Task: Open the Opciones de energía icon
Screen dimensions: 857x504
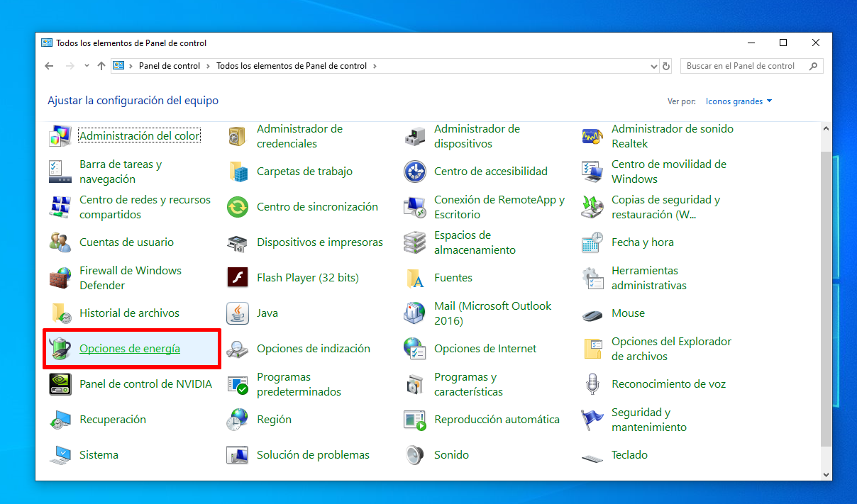Action: point(60,348)
